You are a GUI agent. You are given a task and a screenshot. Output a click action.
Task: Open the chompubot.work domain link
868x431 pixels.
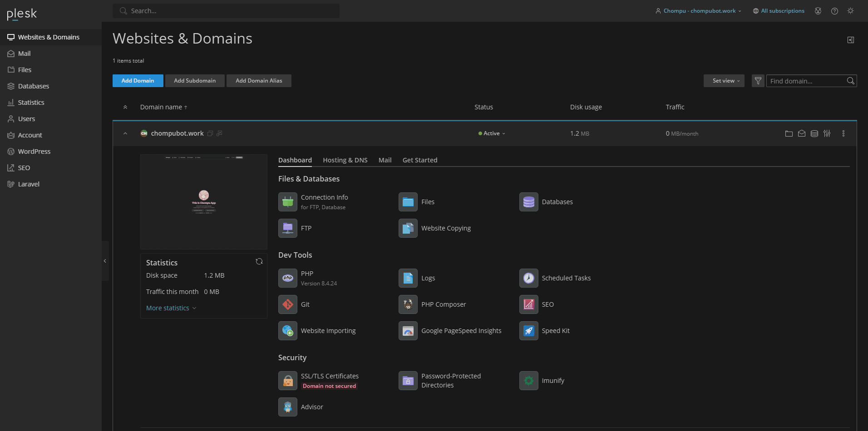coord(177,133)
